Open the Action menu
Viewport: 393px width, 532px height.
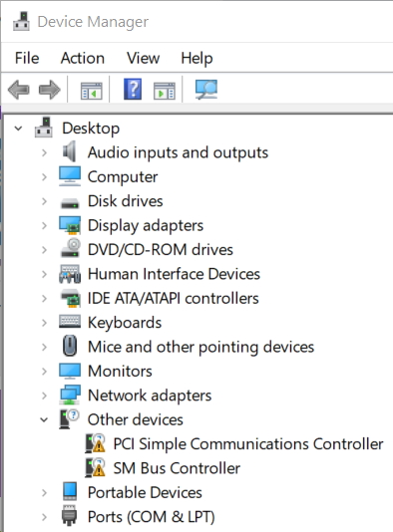pos(83,58)
